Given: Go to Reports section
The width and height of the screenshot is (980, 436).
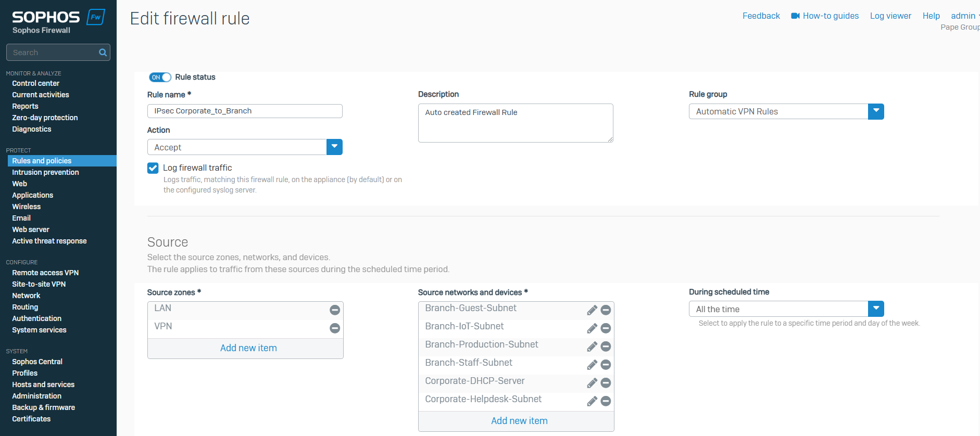Looking at the screenshot, I should point(25,106).
